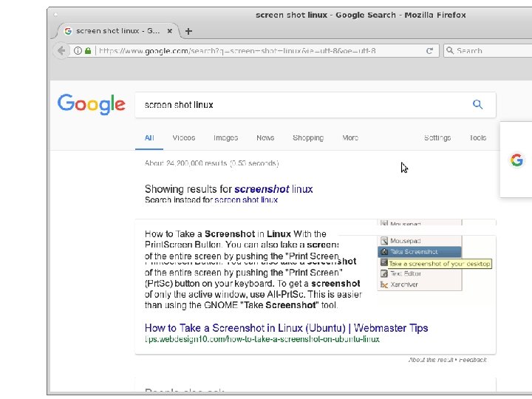Close the 'screen shot linux' tab

click(170, 31)
